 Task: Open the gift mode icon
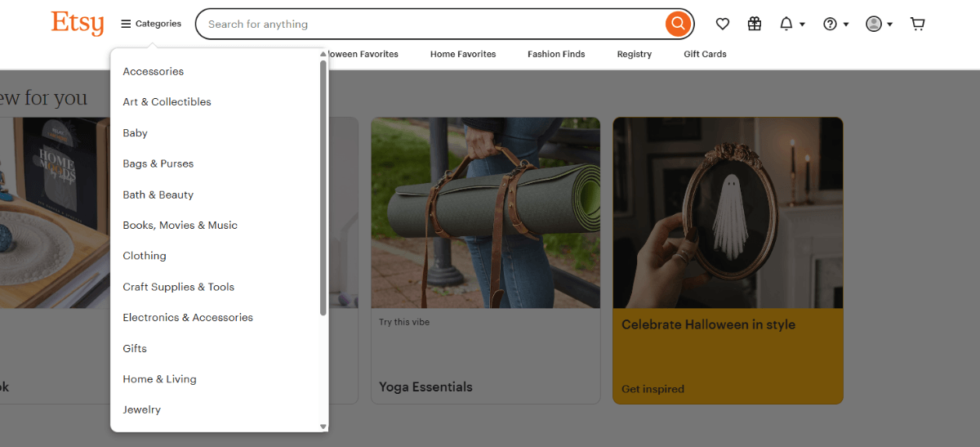[755, 24]
